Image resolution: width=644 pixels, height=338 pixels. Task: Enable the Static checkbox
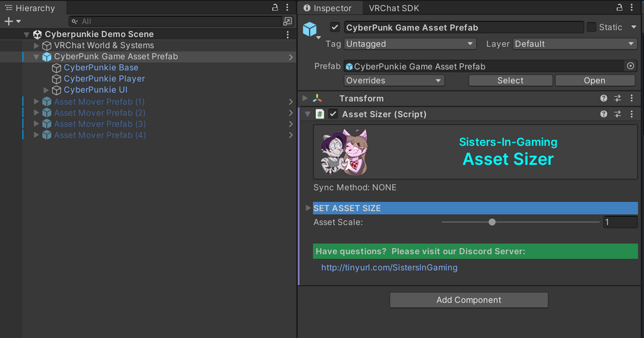coord(591,28)
